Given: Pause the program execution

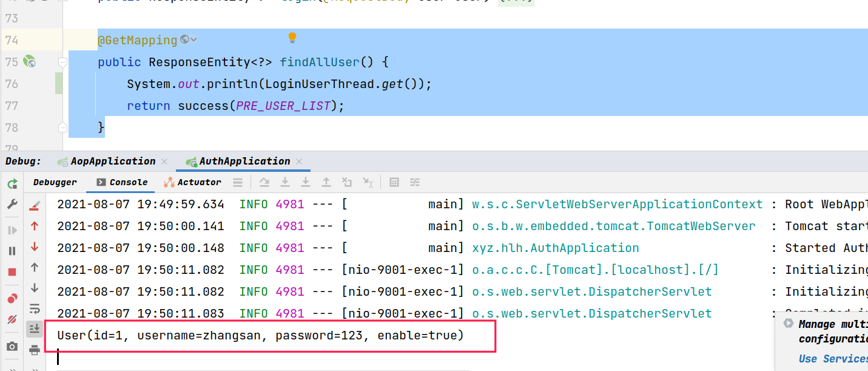Looking at the screenshot, I should click(12, 251).
